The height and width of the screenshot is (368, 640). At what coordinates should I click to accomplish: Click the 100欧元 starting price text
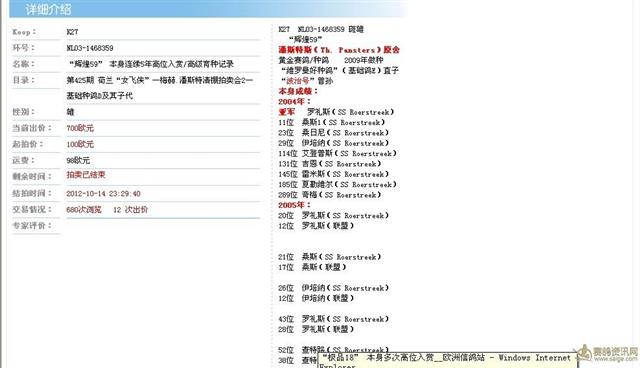pos(80,144)
